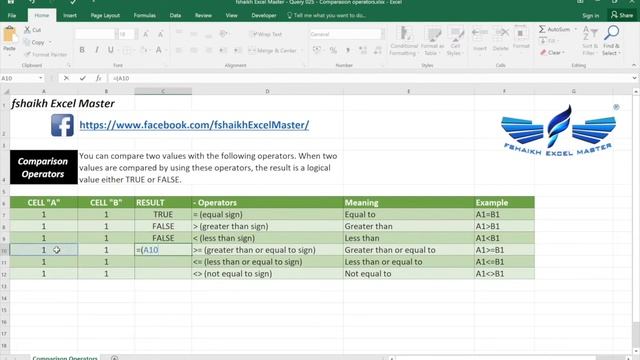Toggle Wrap Text
The height and width of the screenshot is (360, 640).
pos(265,34)
